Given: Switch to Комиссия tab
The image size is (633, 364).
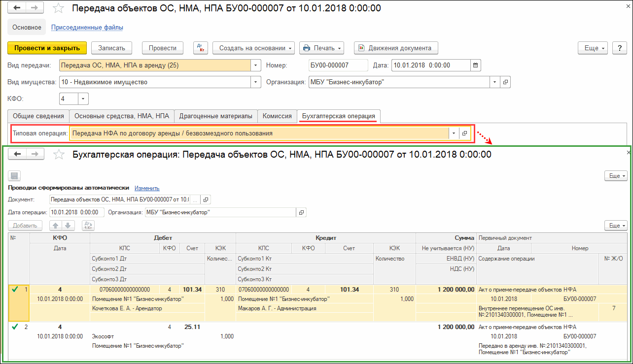Looking at the screenshot, I should 278,116.
